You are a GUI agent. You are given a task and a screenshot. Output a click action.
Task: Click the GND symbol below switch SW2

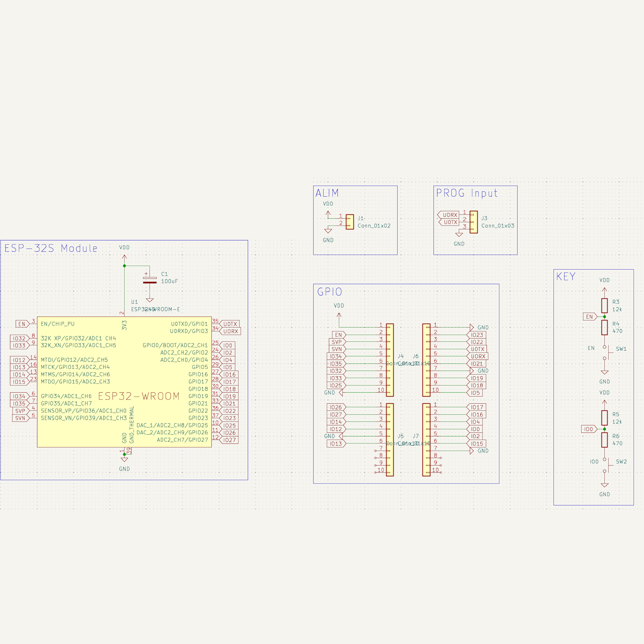(605, 485)
